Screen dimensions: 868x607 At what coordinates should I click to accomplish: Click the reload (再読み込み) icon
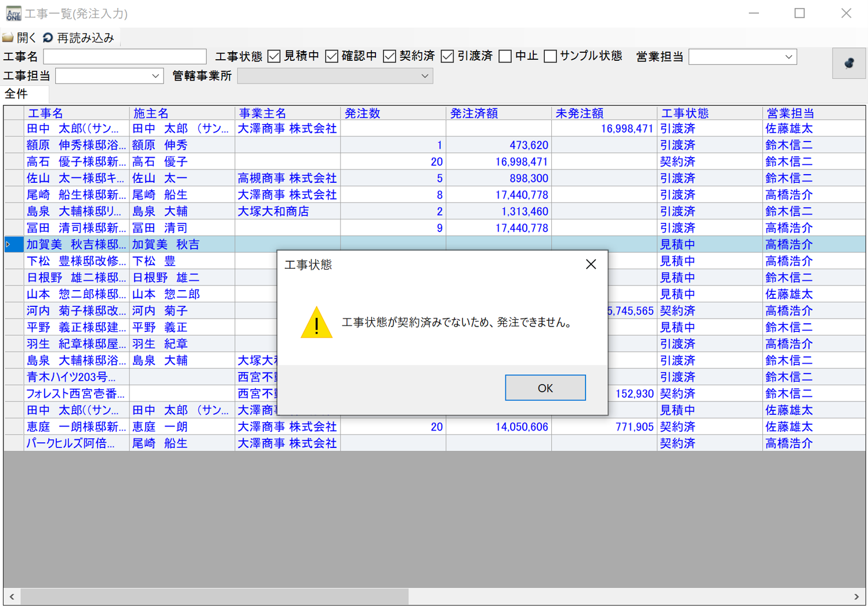[48, 38]
